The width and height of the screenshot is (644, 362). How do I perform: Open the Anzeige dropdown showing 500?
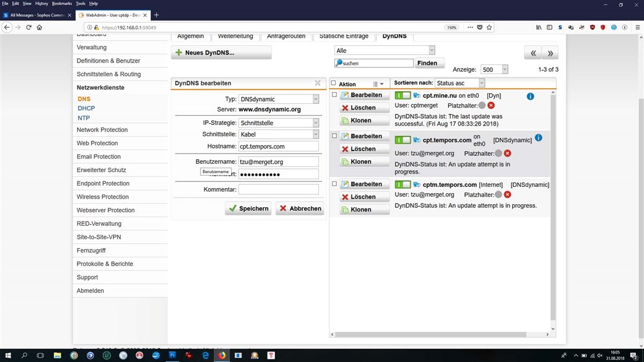494,70
